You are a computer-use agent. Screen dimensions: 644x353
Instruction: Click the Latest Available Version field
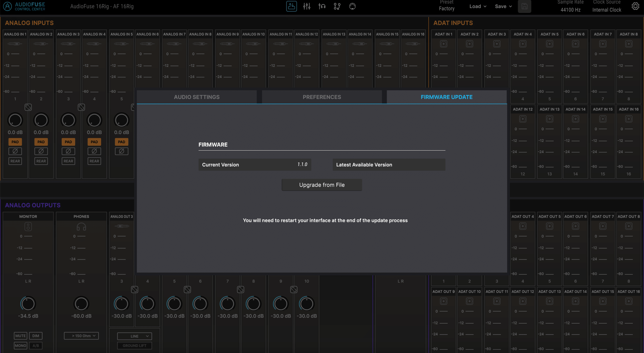tap(389, 165)
